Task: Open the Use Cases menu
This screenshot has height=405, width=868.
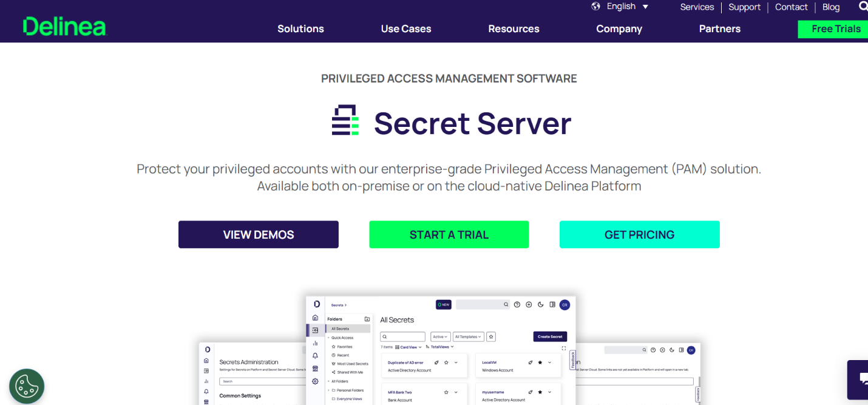Action: click(x=406, y=29)
